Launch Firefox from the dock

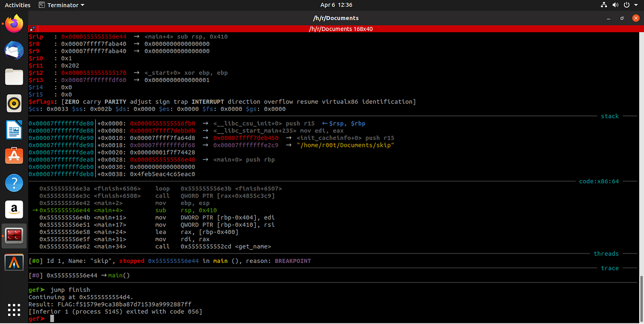coord(14,24)
